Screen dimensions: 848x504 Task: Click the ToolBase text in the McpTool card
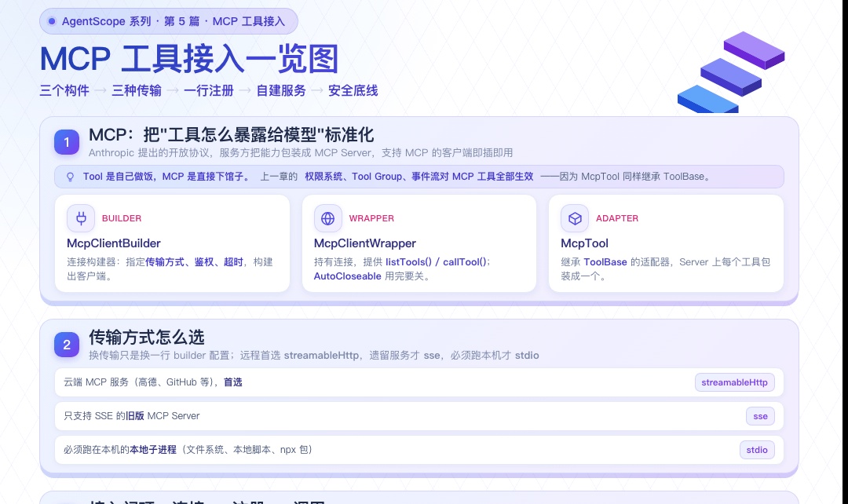coord(605,262)
